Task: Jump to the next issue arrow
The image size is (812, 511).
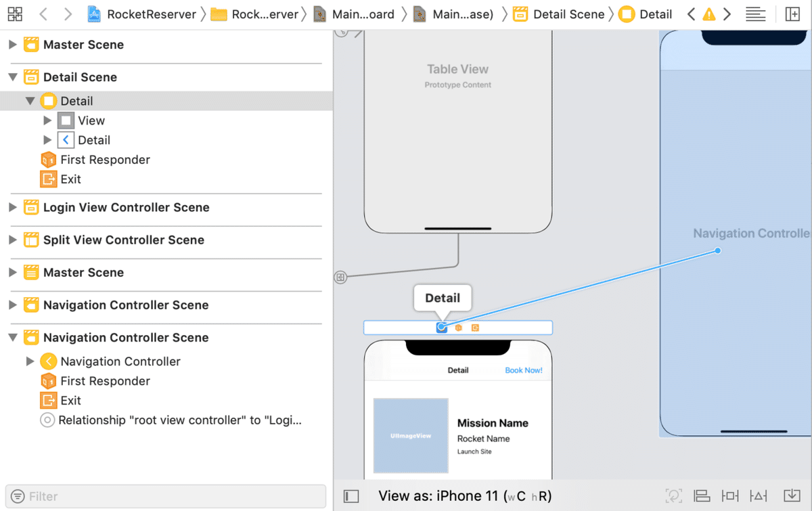Action: pyautogui.click(x=727, y=14)
